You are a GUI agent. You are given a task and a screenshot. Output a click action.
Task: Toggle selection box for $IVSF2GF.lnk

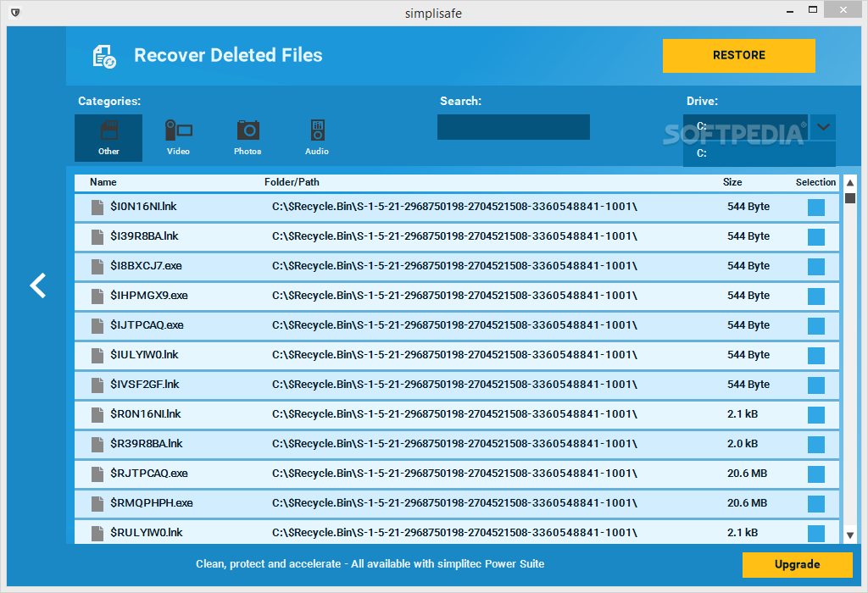click(x=816, y=385)
